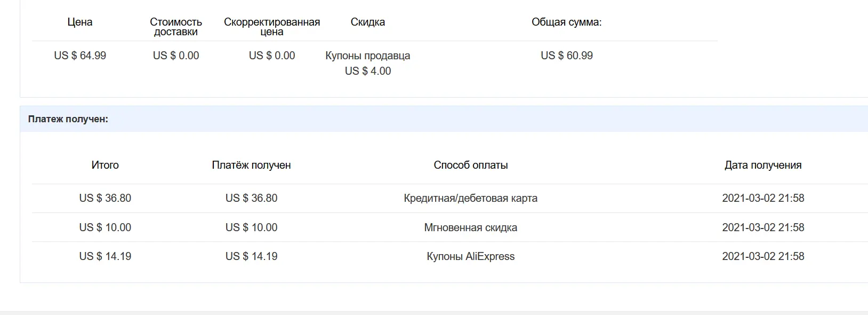Select the US $ 64.99 price value
Viewport: 868px width, 315px height.
coord(80,56)
